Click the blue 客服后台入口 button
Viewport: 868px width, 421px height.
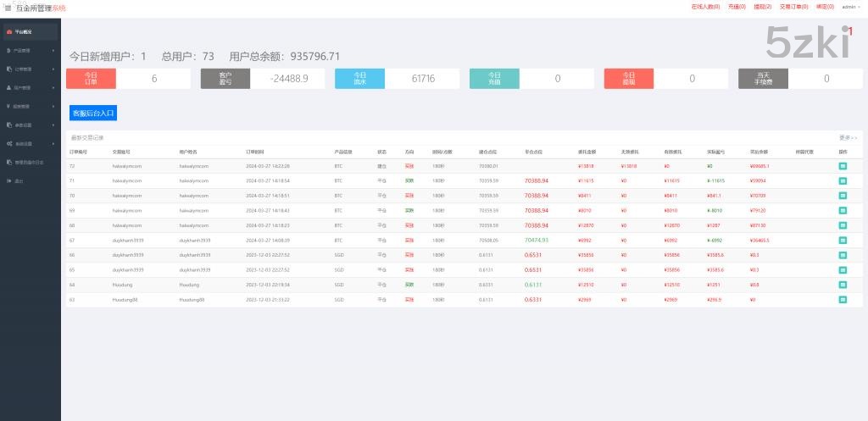coord(93,112)
